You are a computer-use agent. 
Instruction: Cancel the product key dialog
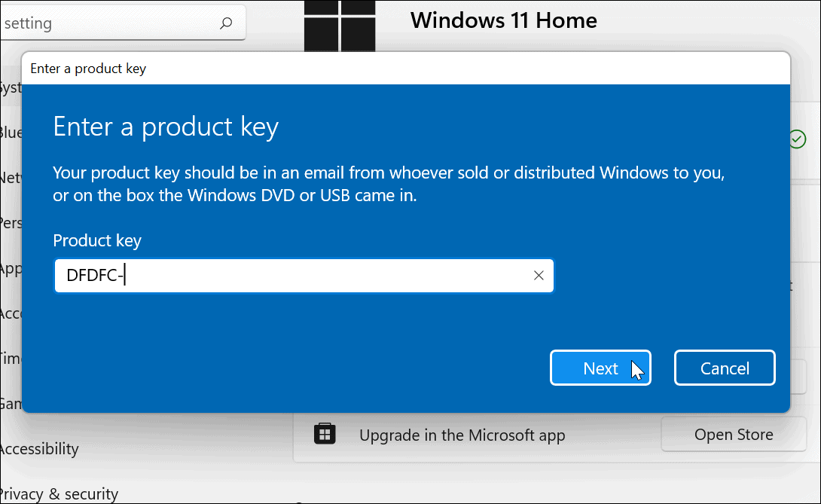(725, 368)
